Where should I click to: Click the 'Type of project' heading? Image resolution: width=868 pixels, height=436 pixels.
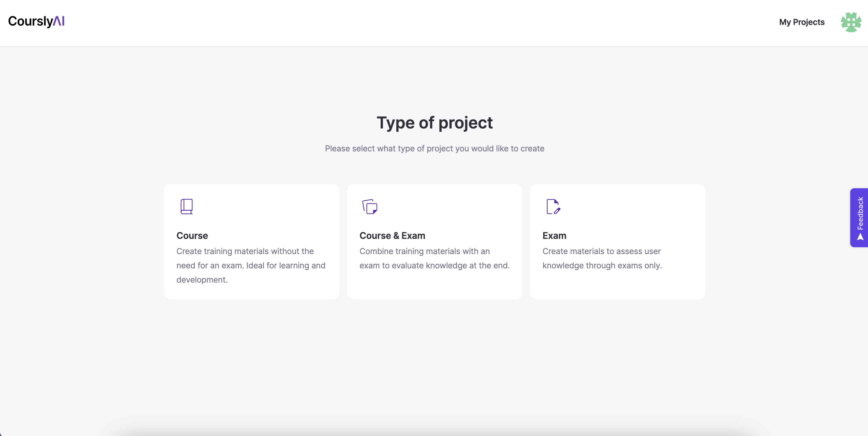tap(434, 123)
